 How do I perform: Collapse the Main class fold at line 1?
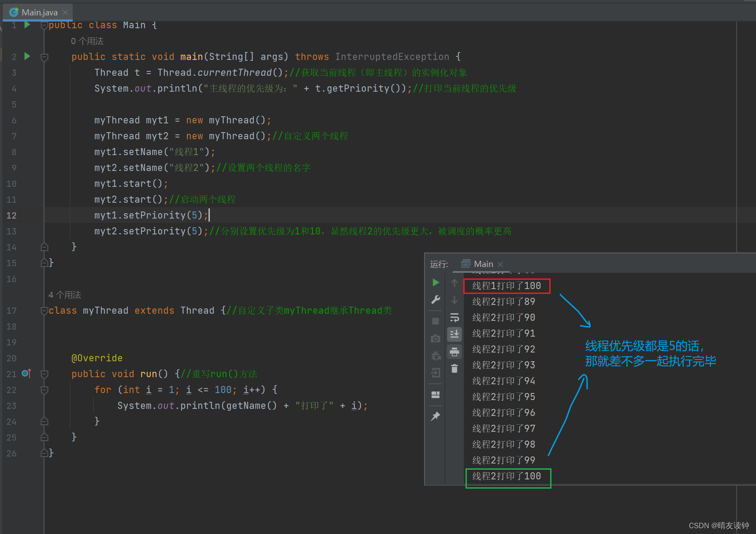tap(44, 26)
